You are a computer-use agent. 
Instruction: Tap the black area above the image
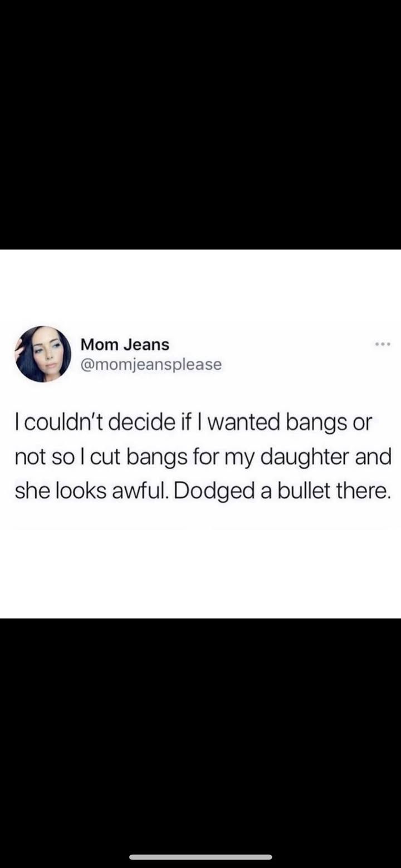point(200,125)
